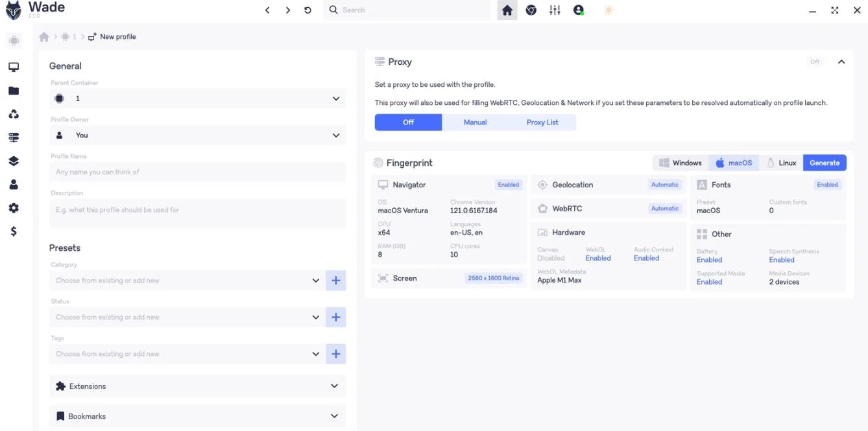Collapse the Proxy panel with the chevron
868x431 pixels.
pyautogui.click(x=841, y=62)
